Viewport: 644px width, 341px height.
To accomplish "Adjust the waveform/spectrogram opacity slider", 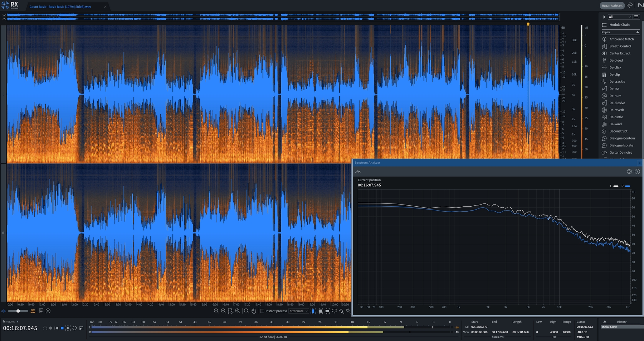I will point(18,311).
